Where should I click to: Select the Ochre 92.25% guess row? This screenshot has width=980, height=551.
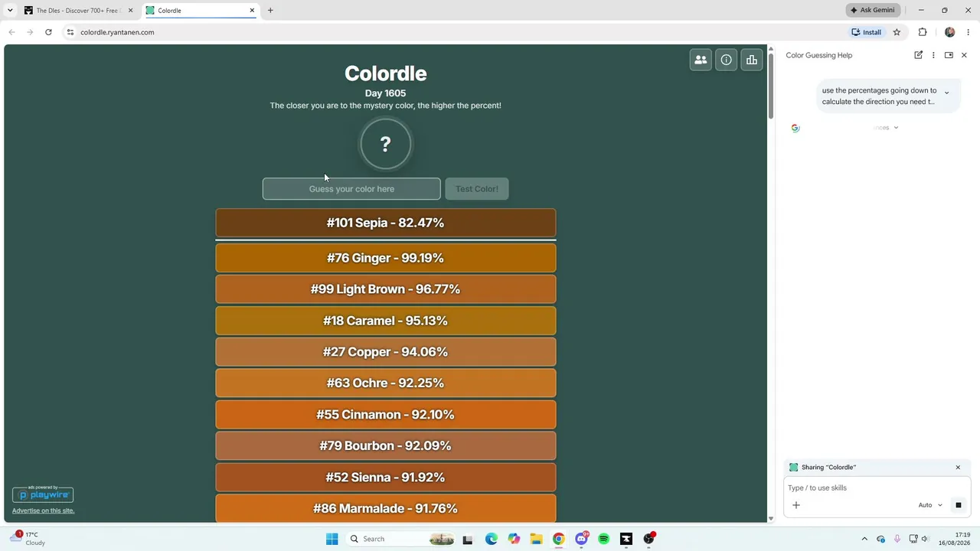(385, 383)
